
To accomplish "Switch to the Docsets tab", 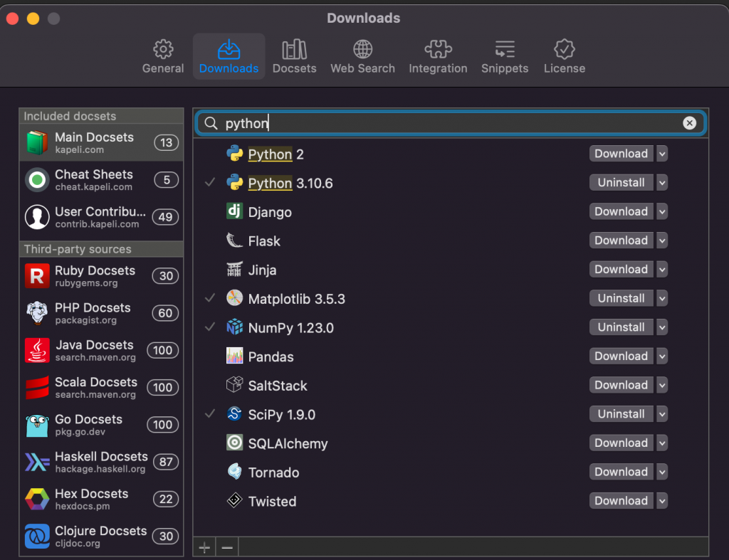I will click(x=294, y=57).
